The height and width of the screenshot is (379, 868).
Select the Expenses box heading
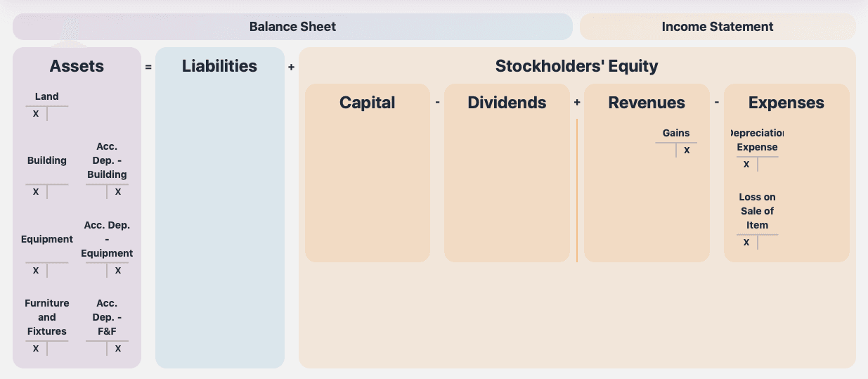[786, 103]
